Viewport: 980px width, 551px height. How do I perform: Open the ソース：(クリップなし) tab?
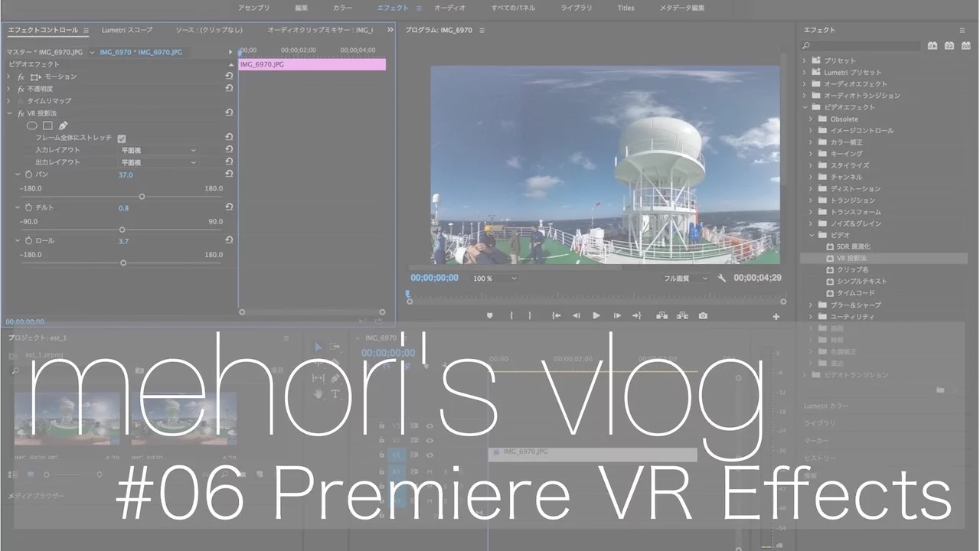click(x=209, y=30)
